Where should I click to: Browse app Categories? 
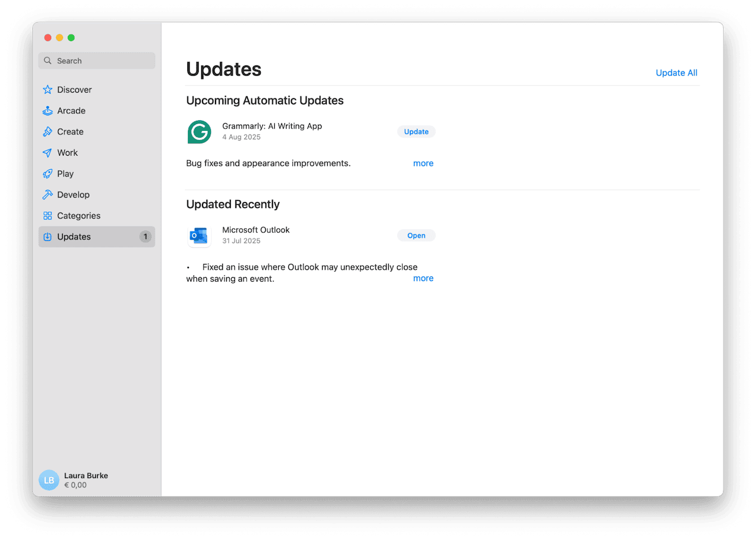coord(78,215)
